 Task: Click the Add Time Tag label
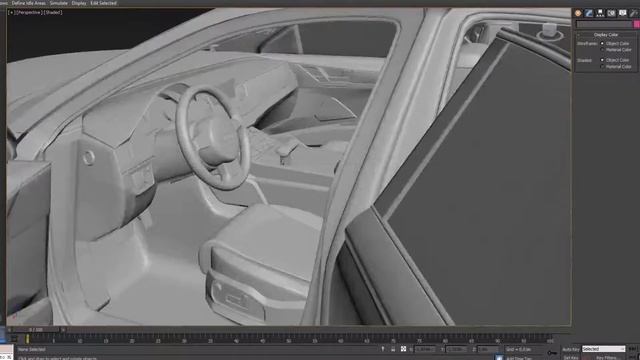click(x=519, y=358)
